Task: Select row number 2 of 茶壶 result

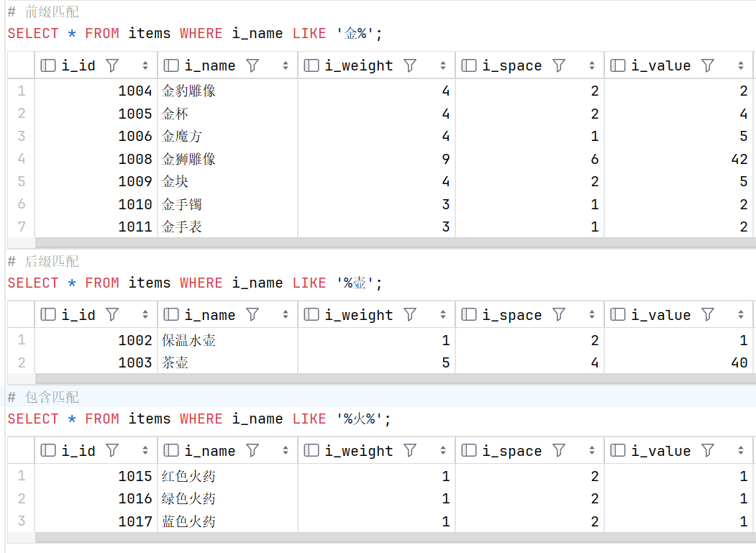Action: click(21, 362)
